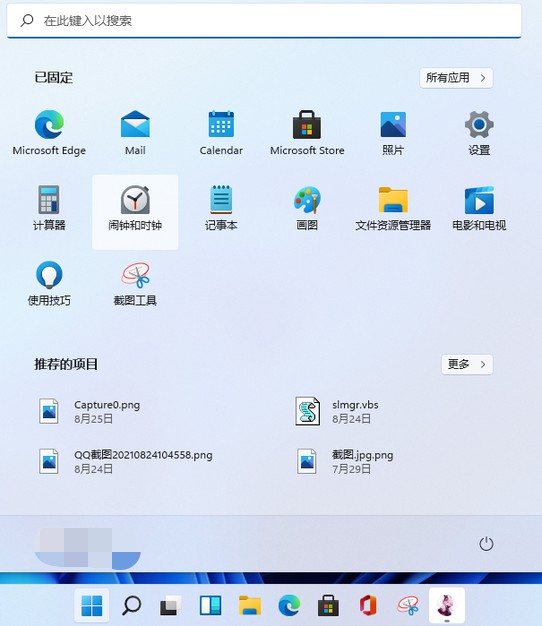Open 使用技巧 Tips app

point(49,283)
